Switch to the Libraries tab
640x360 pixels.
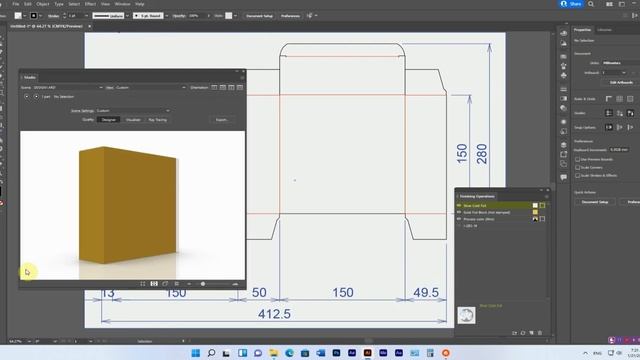604,30
